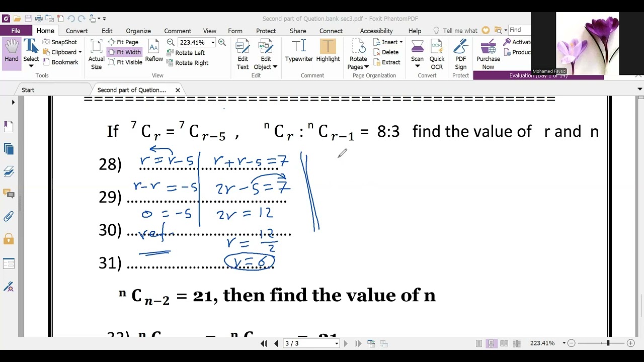Open the zoom percentage dropdown in ribbon
644x362 pixels.
point(213,43)
